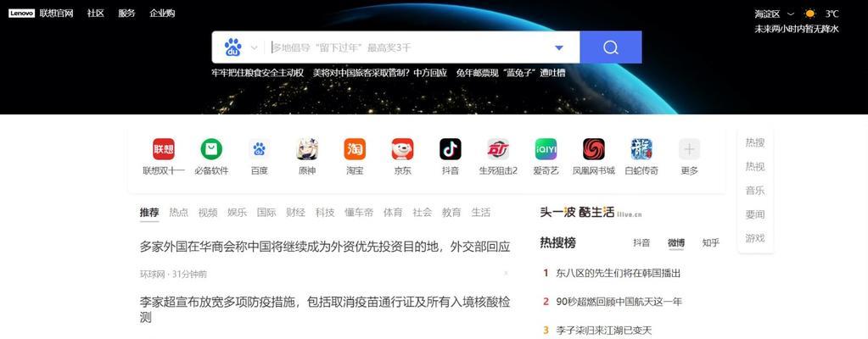This screenshot has width=868, height=339.
Task: Click the 更多 plus icon
Action: (689, 149)
